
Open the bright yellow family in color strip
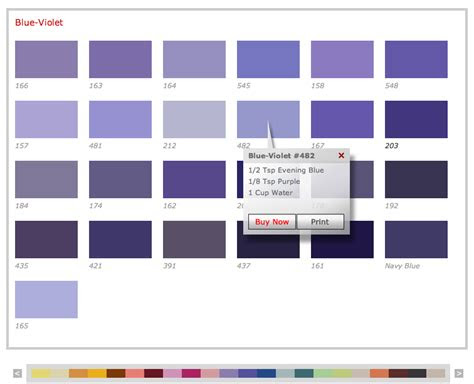(x=41, y=373)
